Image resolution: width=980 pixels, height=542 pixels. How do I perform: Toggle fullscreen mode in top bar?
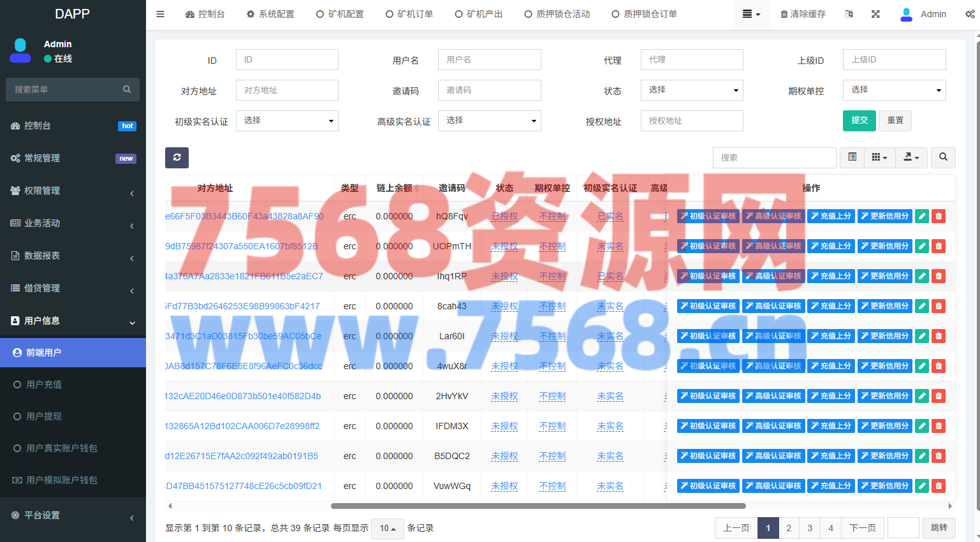pyautogui.click(x=875, y=14)
